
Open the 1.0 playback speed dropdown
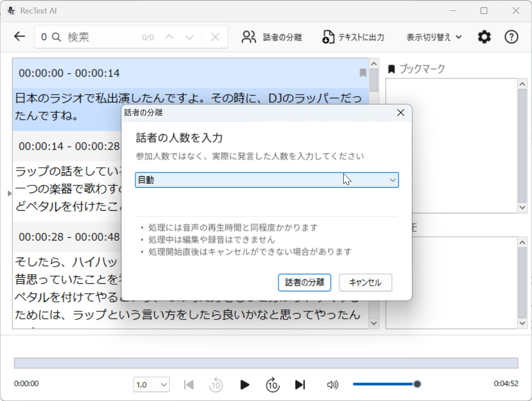click(151, 385)
